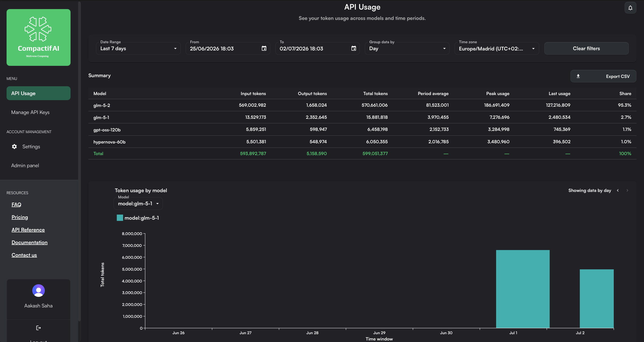Go to previous chart period chevron
The height and width of the screenshot is (342, 644).
[618, 190]
